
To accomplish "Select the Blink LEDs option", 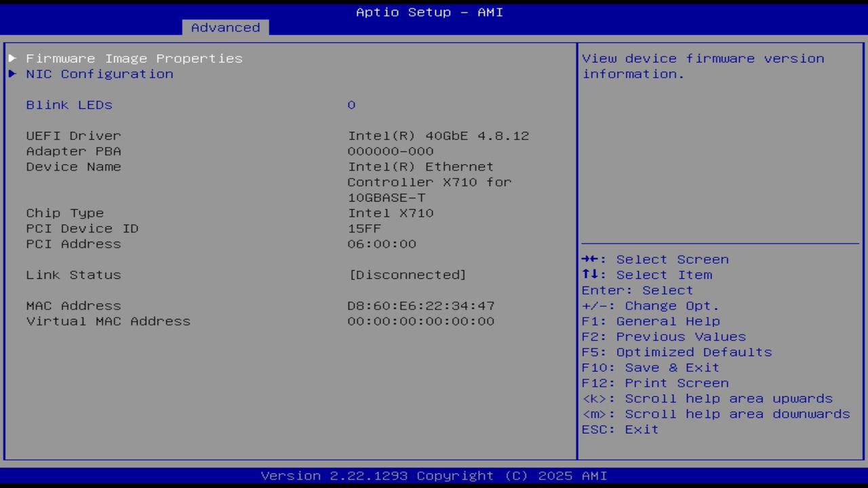I will (68, 105).
